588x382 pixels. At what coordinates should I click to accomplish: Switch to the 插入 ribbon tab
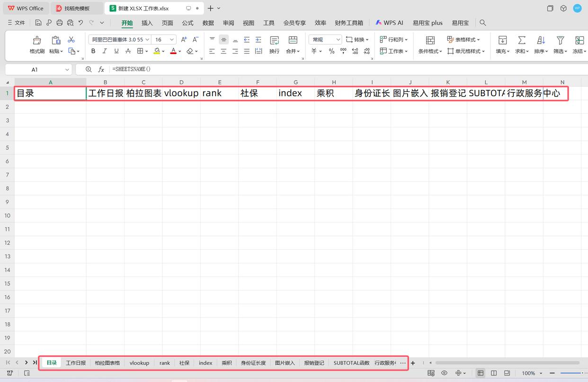tap(147, 23)
